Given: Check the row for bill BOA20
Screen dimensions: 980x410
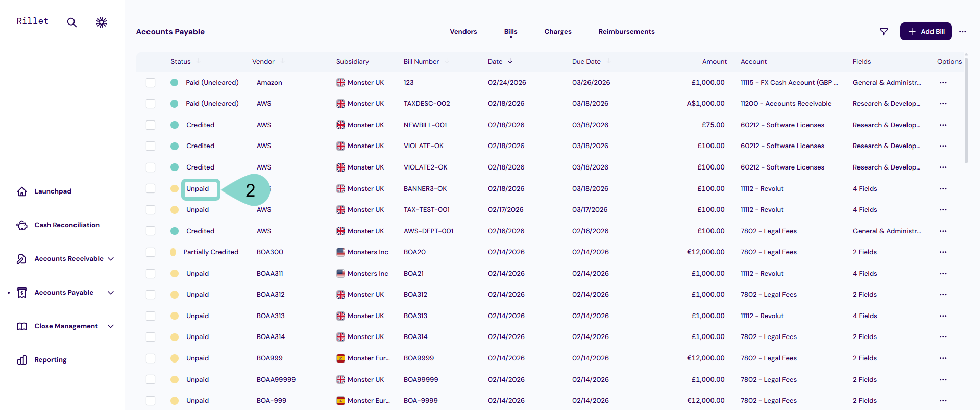Looking at the screenshot, I should [x=151, y=252].
